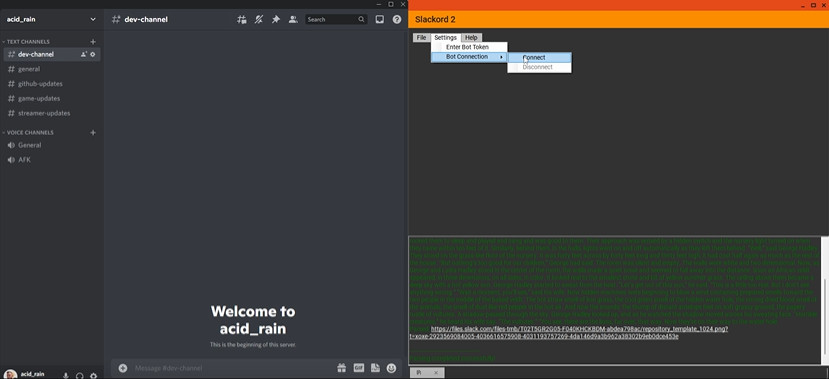
Task: Create invite for dev-channel icon
Action: click(84, 54)
